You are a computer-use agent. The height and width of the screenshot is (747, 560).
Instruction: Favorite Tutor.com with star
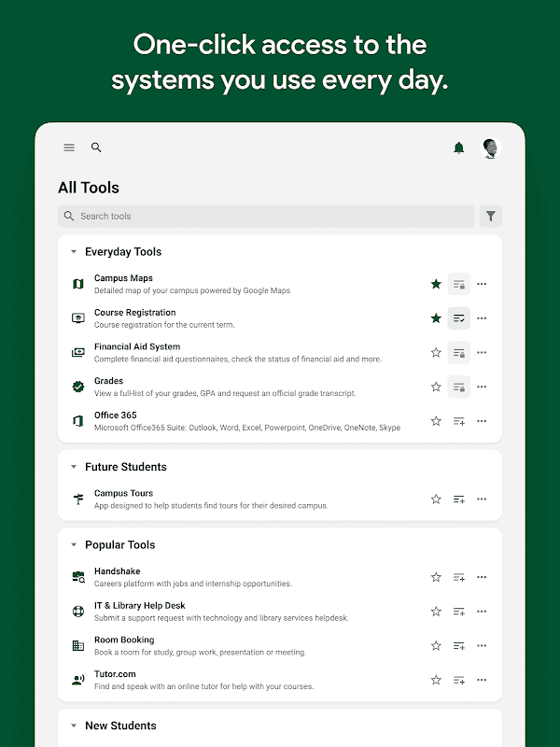point(436,681)
